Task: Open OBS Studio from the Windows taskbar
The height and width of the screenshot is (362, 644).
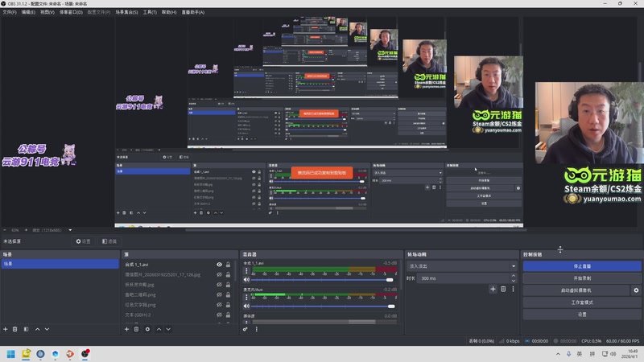Action: [x=85, y=354]
